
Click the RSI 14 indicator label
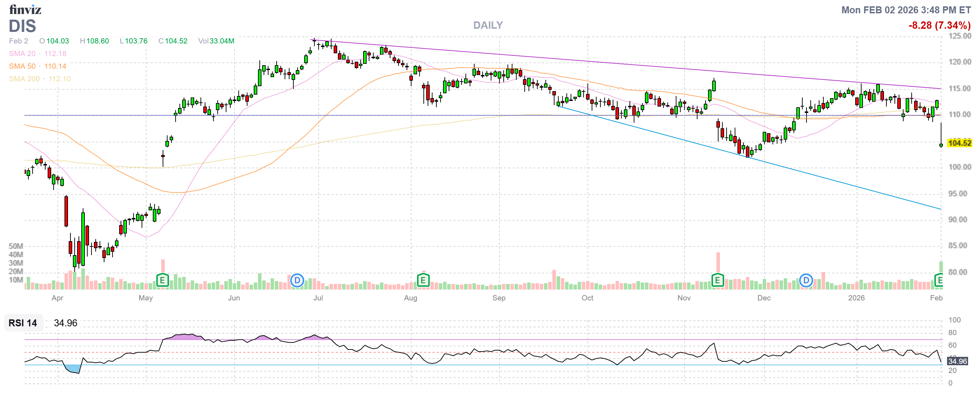click(x=23, y=323)
